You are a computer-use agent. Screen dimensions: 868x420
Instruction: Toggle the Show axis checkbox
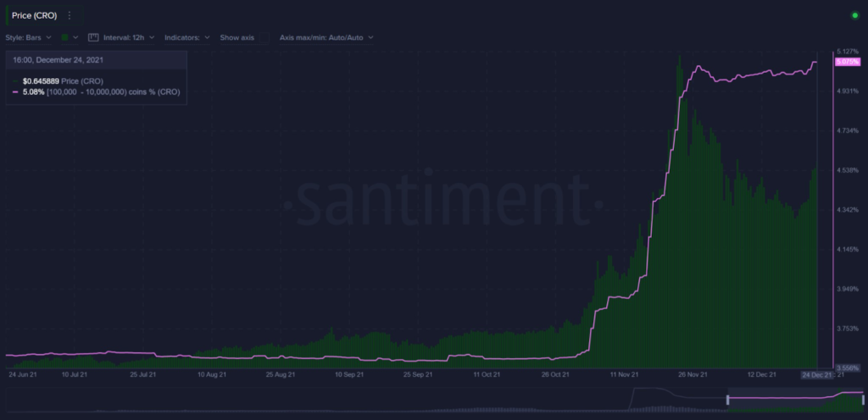point(263,37)
